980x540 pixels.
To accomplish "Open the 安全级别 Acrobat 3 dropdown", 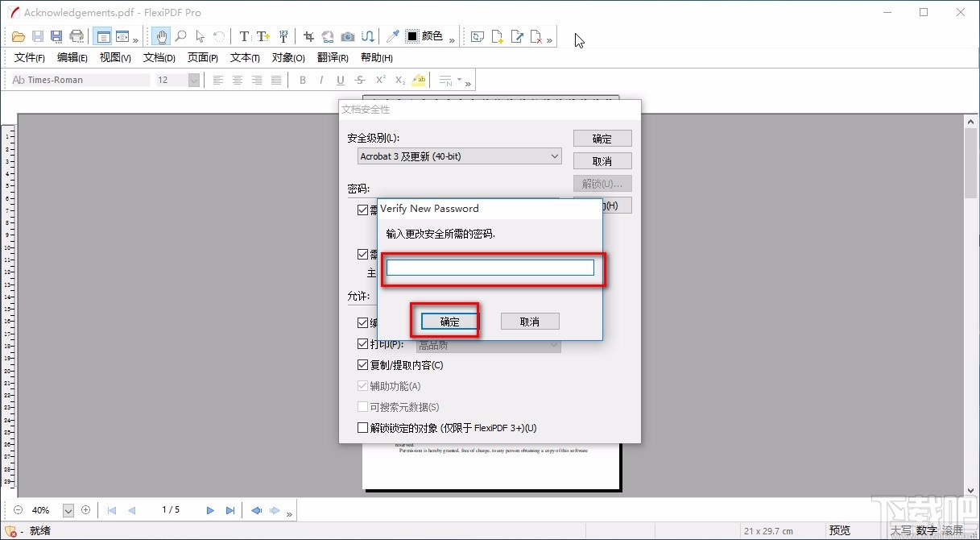I will (460, 156).
